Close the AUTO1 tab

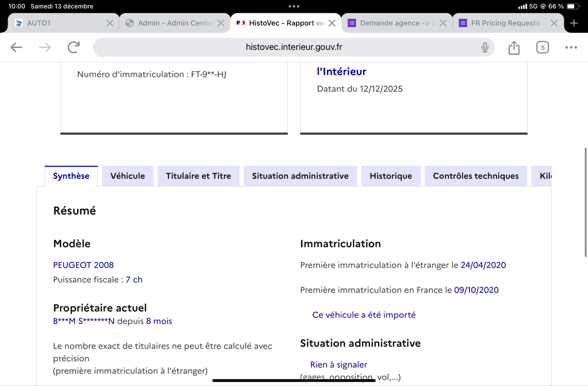click(x=110, y=23)
